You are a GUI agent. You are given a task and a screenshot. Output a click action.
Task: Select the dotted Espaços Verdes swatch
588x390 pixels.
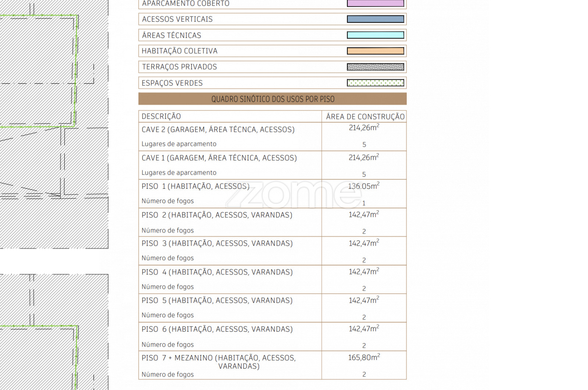pyautogui.click(x=375, y=83)
